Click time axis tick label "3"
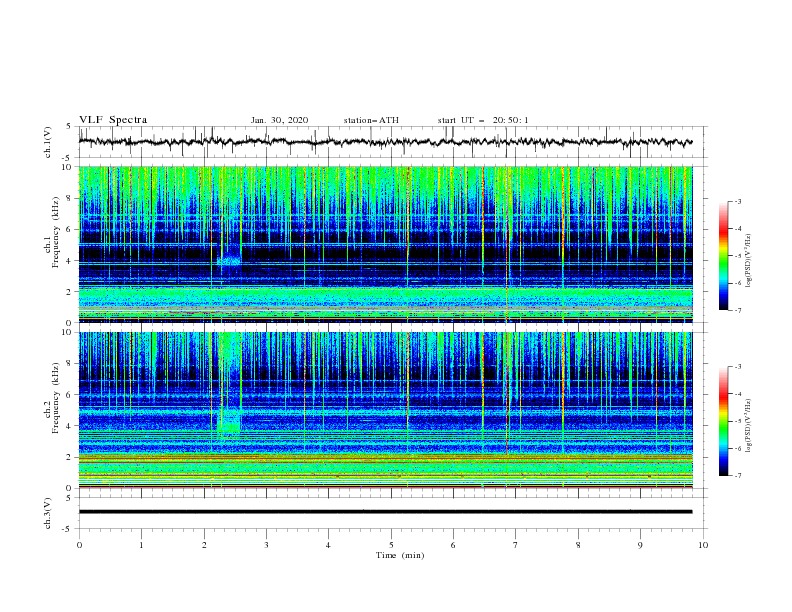792x612 pixels. [x=266, y=545]
